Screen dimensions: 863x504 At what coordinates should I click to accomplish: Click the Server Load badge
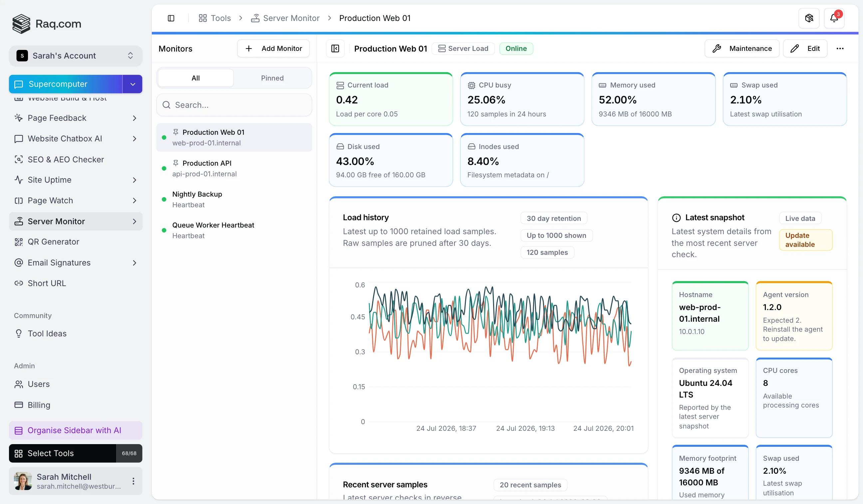[463, 49]
